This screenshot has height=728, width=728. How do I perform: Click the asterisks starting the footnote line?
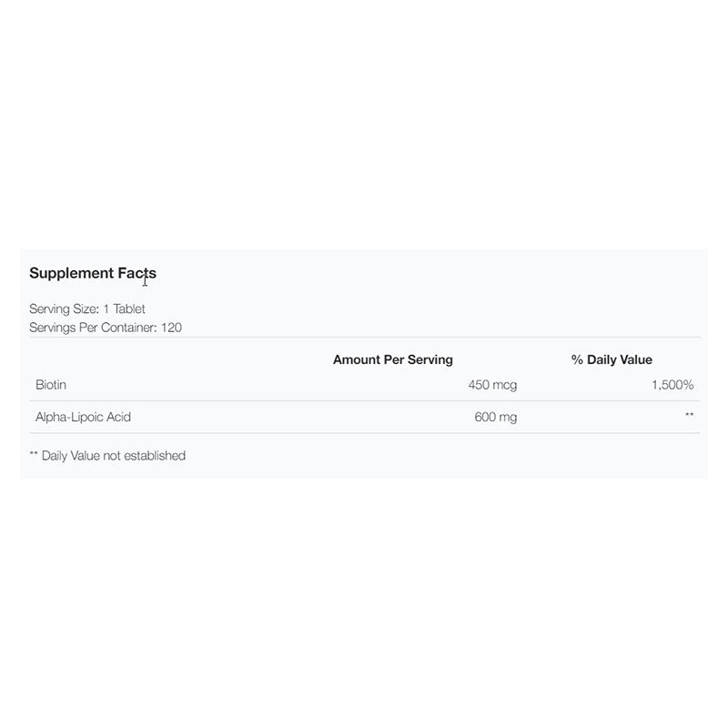(34, 454)
